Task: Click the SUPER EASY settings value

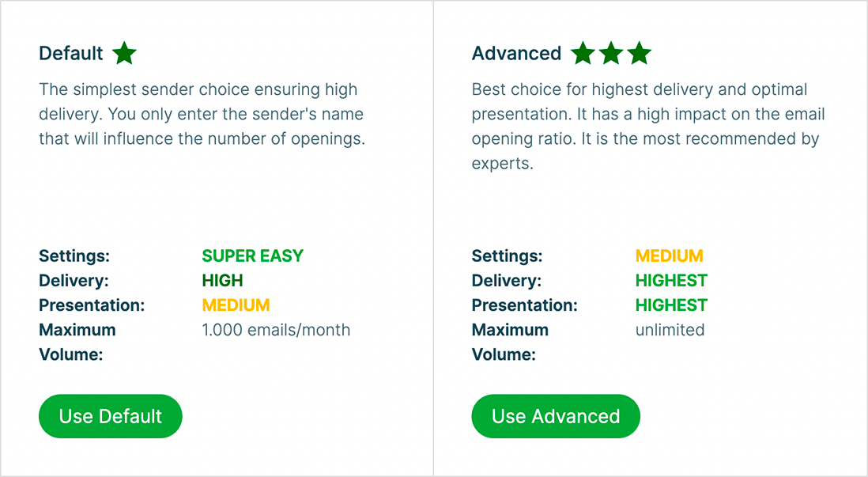Action: pos(252,256)
